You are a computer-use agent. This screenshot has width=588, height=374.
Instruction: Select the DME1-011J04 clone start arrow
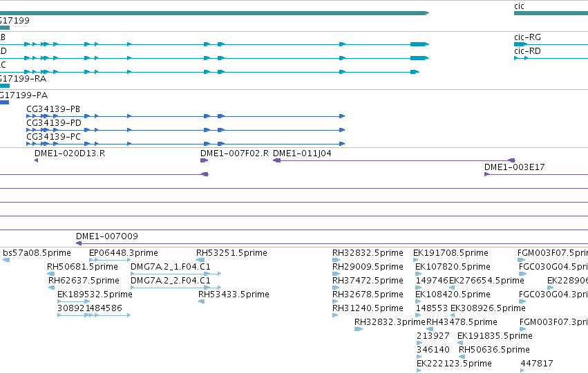[x=277, y=160]
